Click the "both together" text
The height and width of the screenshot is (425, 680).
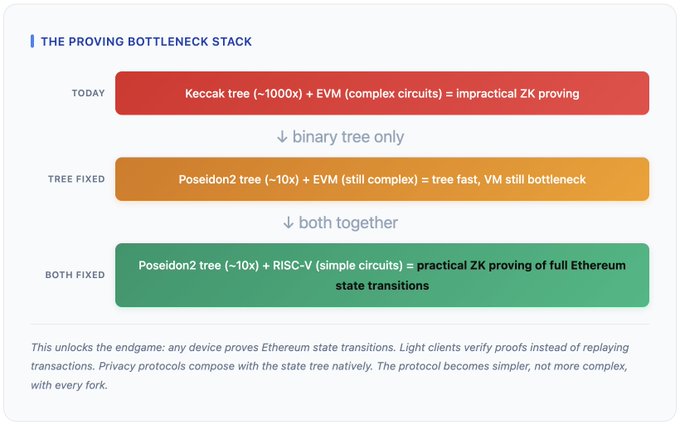[x=348, y=223]
